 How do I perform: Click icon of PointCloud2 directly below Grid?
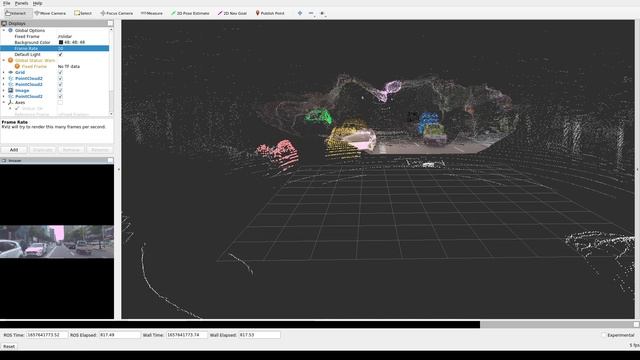11,78
